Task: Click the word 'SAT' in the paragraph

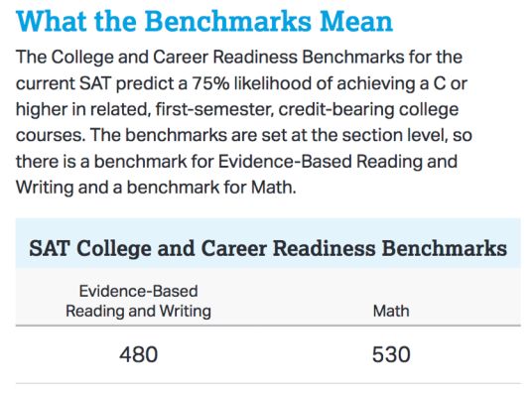Action: click(95, 83)
